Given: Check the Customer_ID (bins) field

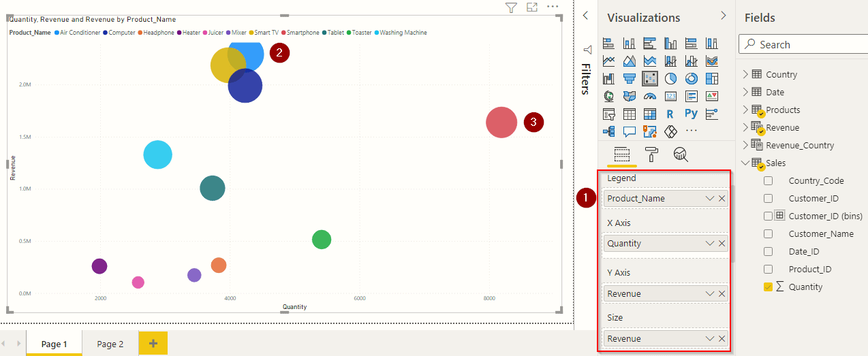Looking at the screenshot, I should [769, 216].
